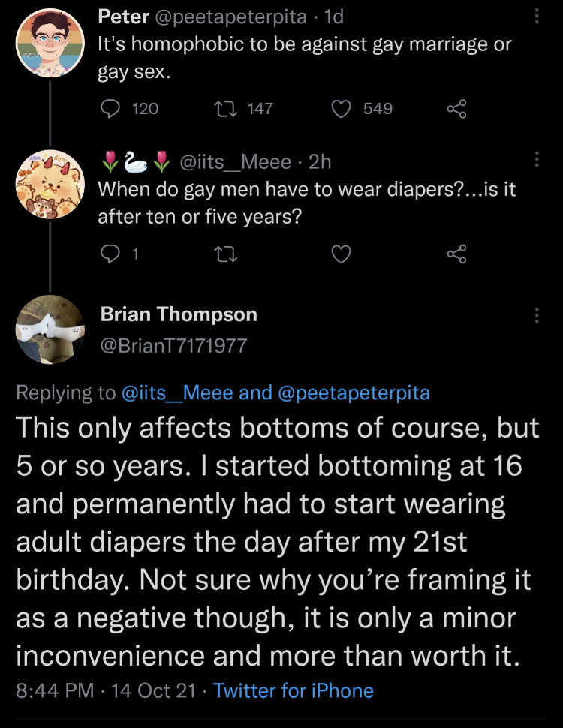The width and height of the screenshot is (563, 728).
Task: Like Peter's tweet with 549 likes
Action: coord(343,109)
